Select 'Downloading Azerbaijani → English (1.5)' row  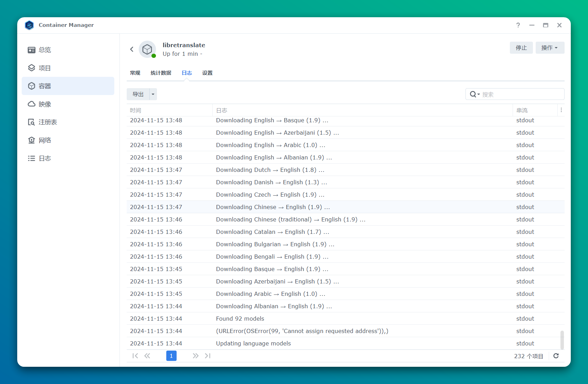point(346,281)
